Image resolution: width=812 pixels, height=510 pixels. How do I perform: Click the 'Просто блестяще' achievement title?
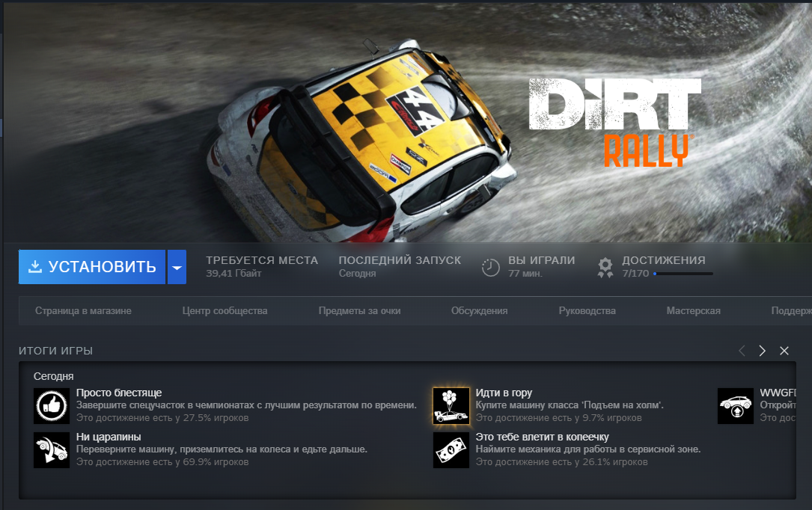(118, 393)
